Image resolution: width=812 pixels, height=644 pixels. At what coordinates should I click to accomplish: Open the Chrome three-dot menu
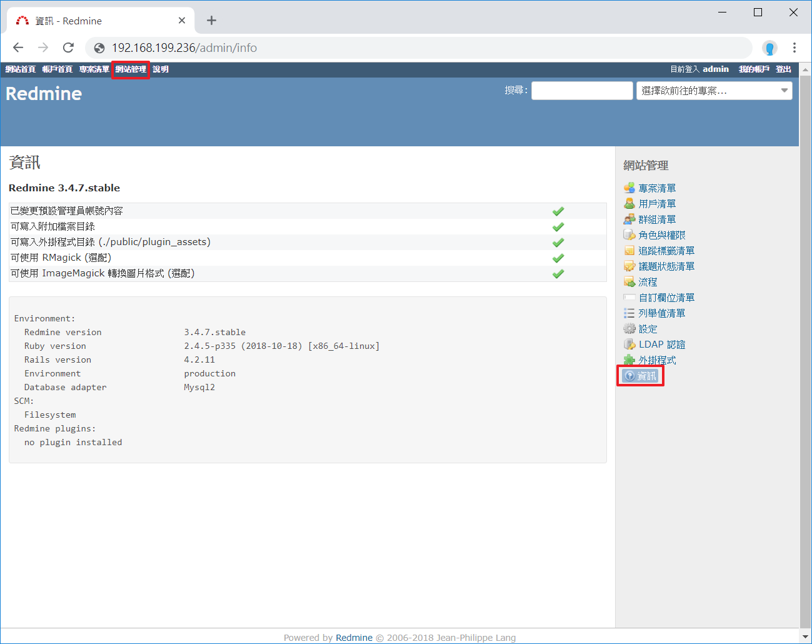794,48
